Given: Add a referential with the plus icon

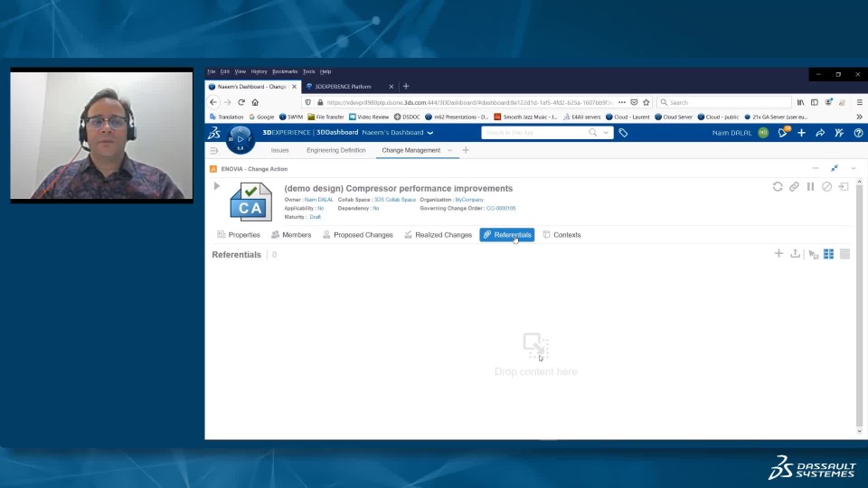Looking at the screenshot, I should [778, 253].
